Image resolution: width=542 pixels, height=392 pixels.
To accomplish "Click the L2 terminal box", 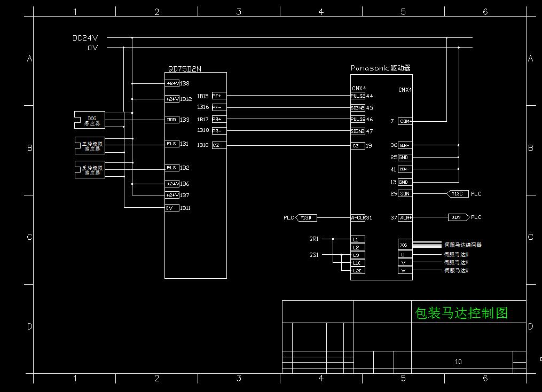I will (x=358, y=247).
